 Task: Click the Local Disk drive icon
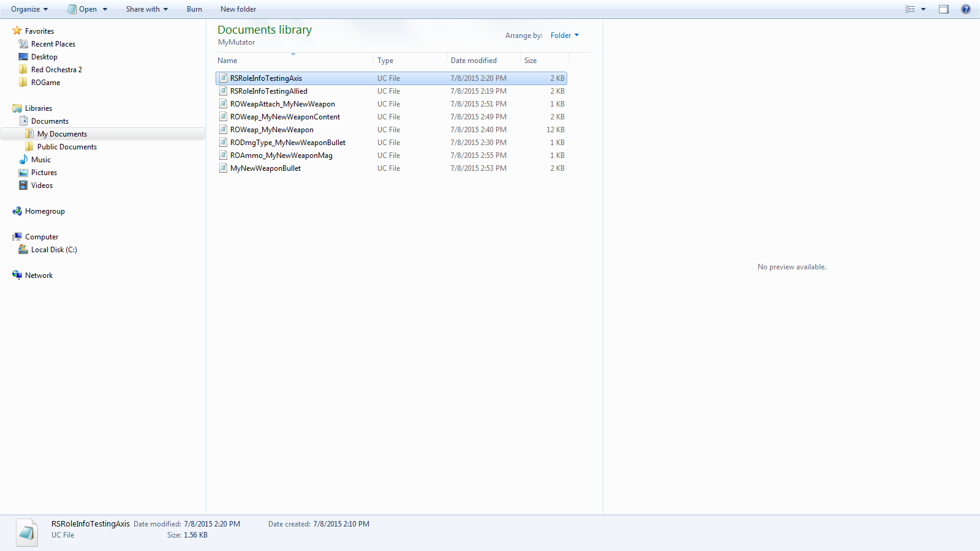[23, 250]
